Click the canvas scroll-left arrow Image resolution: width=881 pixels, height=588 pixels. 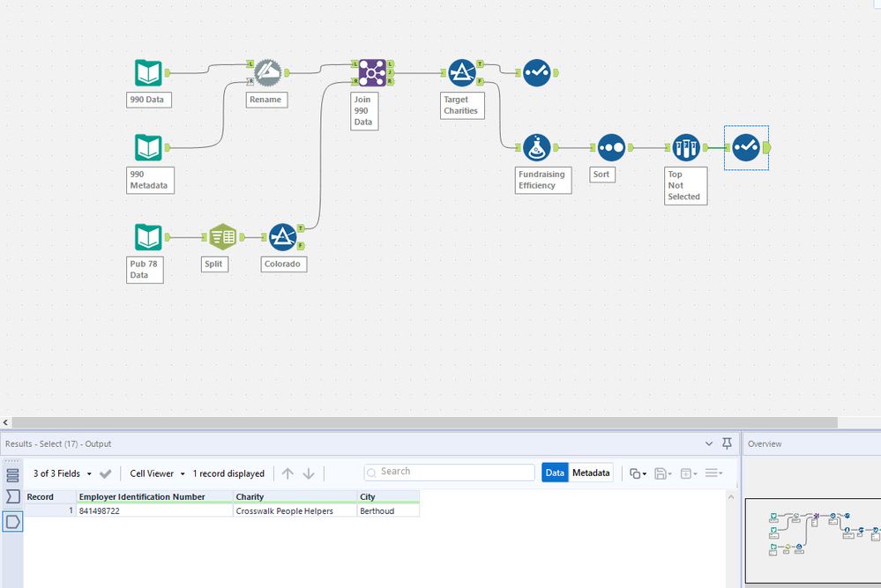(5, 422)
